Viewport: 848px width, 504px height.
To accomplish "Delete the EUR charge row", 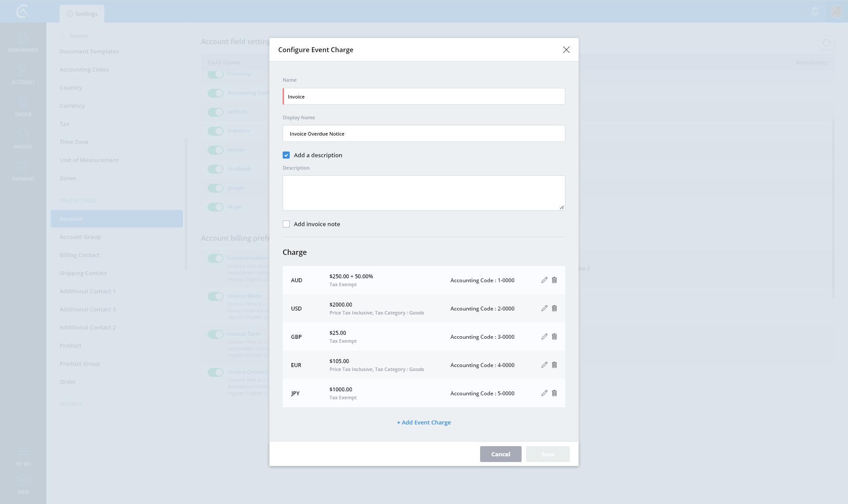I will (x=554, y=365).
